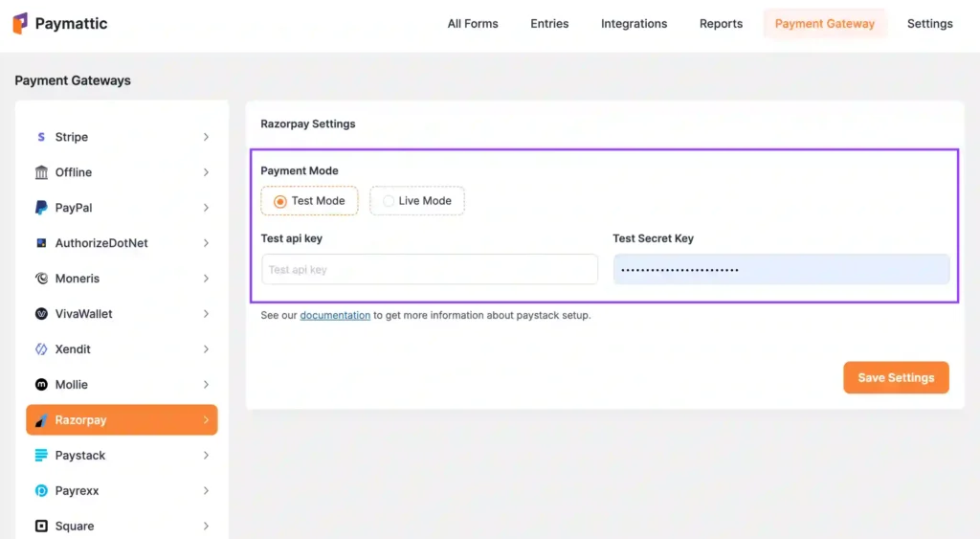Focus the Test Secret Key field

coord(781,270)
